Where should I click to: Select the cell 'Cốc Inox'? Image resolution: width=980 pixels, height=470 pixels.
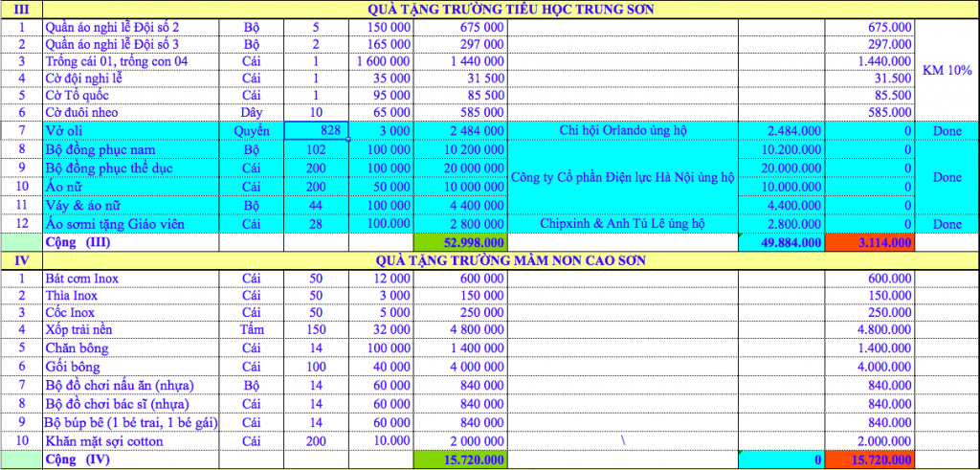click(x=131, y=312)
